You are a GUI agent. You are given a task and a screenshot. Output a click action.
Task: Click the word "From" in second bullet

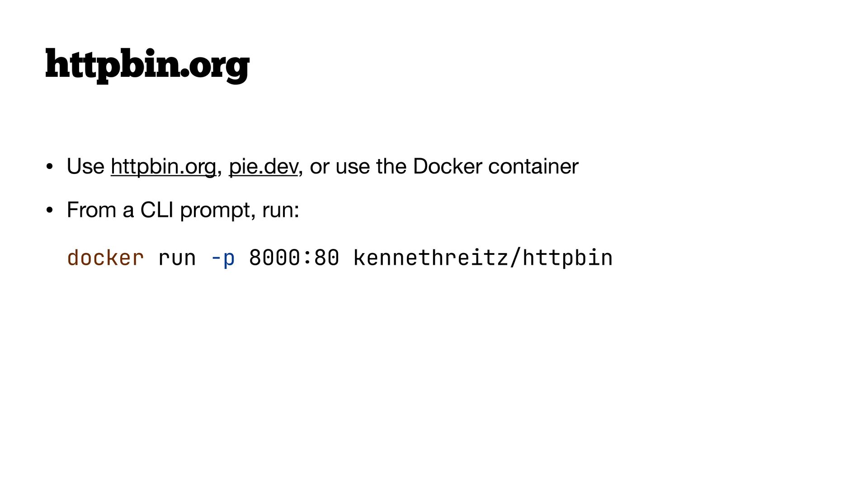pos(91,210)
